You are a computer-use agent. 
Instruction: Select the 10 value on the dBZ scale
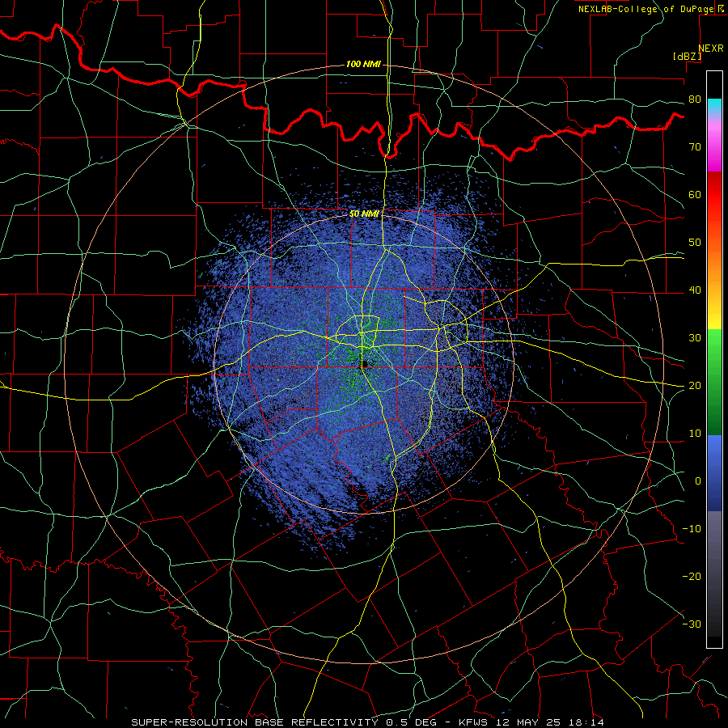tap(695, 434)
